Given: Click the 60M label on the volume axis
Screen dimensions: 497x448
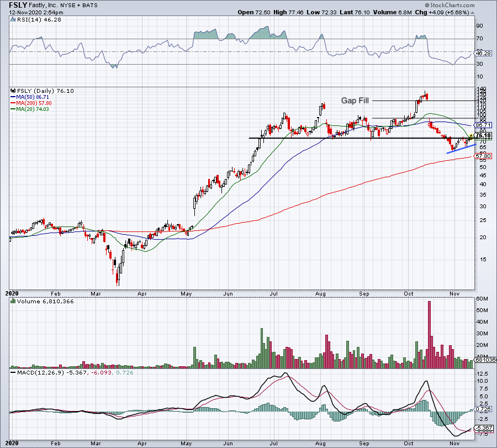Looking at the screenshot, I should point(482,299).
